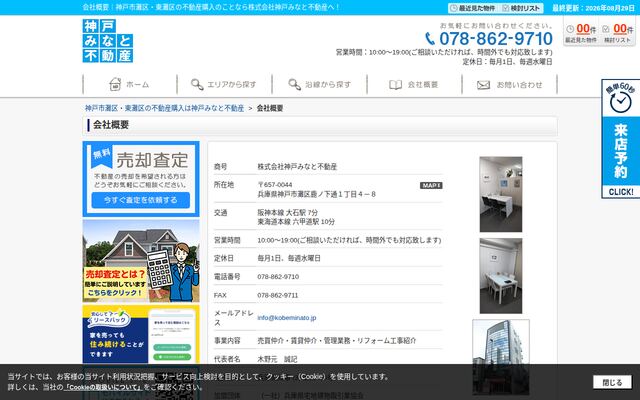The height and width of the screenshot is (400, 640).
Task: Open the ホーム navigation item
Action: [130, 84]
